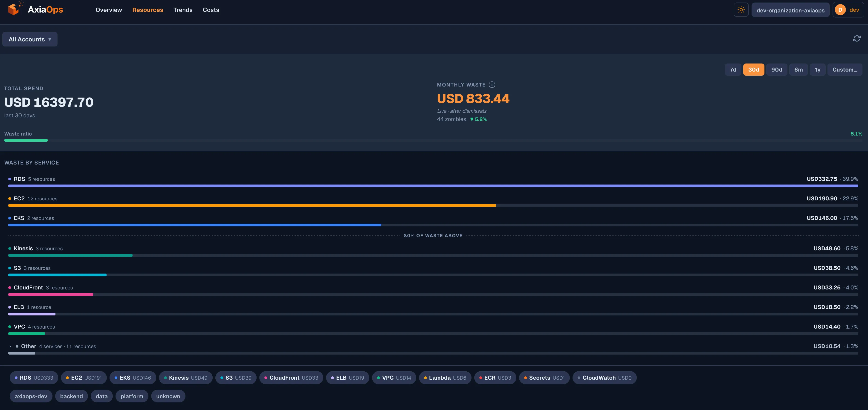Image resolution: width=868 pixels, height=410 pixels.
Task: Toggle the EKS USD146 filter chip
Action: coord(133,378)
